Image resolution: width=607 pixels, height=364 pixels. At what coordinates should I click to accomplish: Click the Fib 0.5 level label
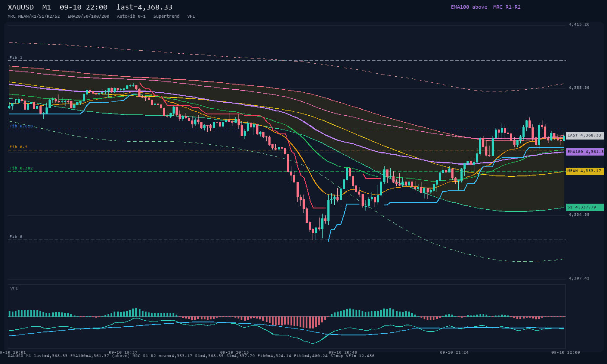point(19,147)
